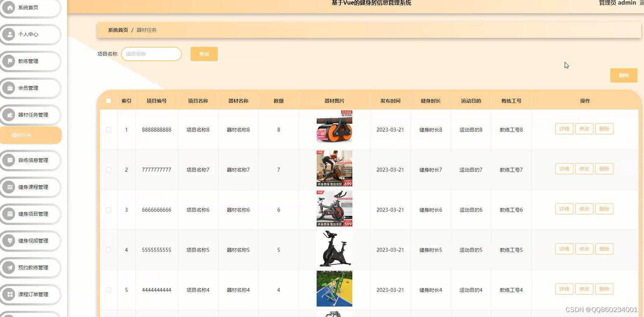Click cell text 器材名称8

coord(238,130)
